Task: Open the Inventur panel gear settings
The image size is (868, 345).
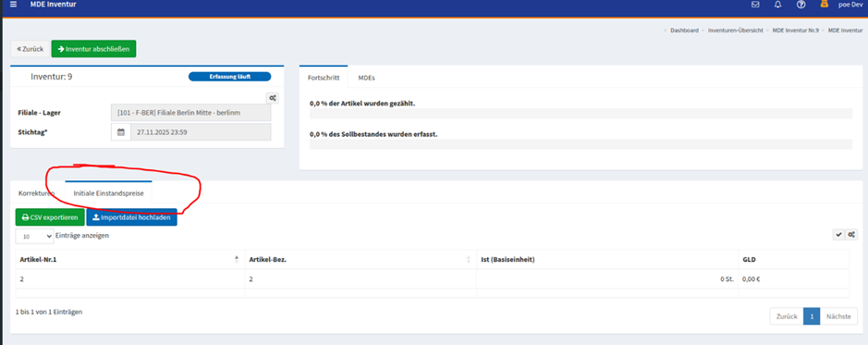Action: pyautogui.click(x=273, y=98)
